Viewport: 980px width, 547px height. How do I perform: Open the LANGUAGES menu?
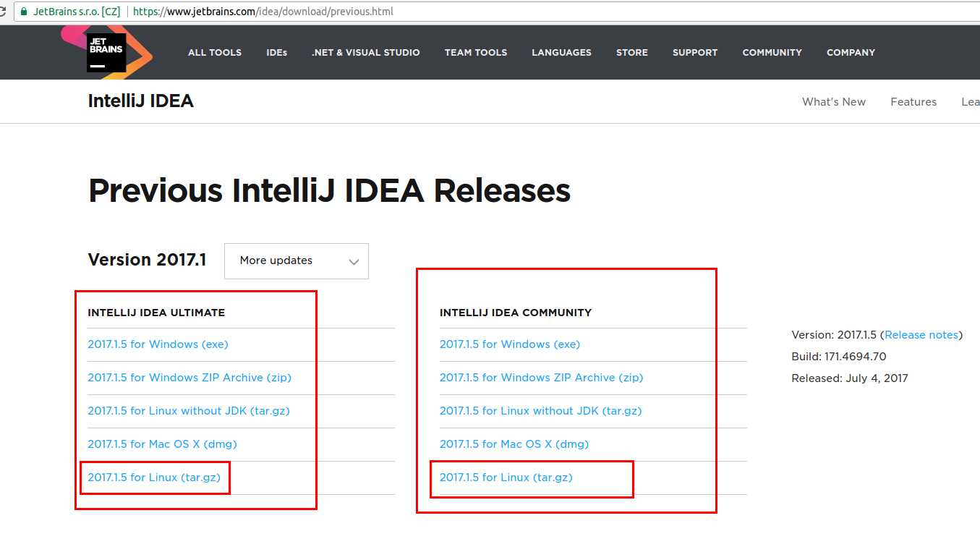click(561, 52)
